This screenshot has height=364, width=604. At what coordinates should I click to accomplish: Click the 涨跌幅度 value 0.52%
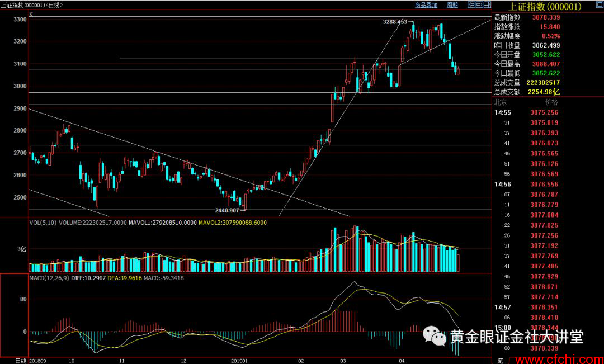tap(551, 36)
